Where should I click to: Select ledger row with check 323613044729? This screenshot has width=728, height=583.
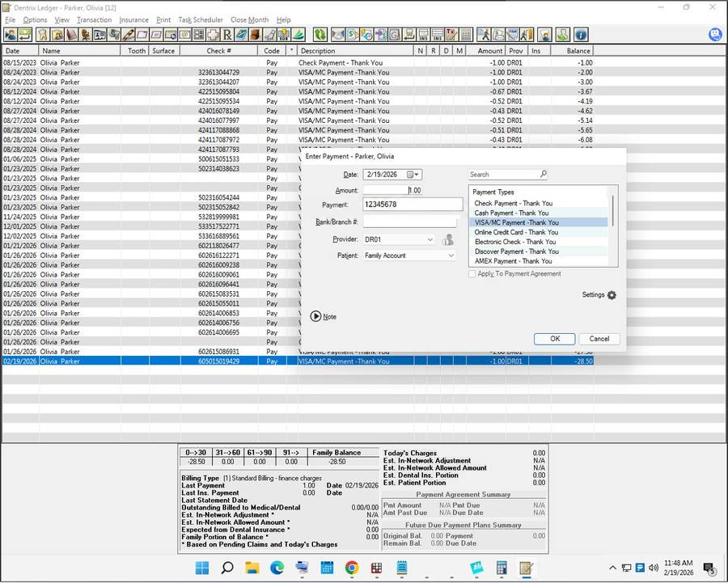pyautogui.click(x=298, y=73)
